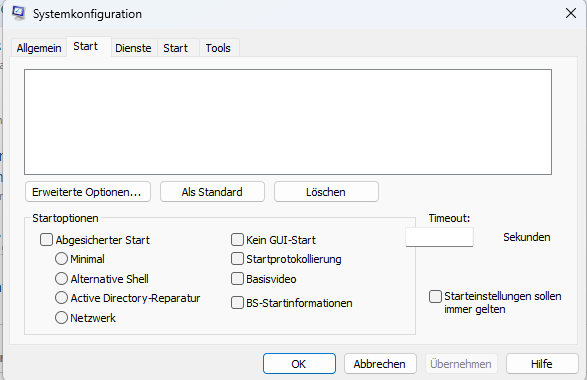Open the Dienste tab
Image resolution: width=587 pixels, height=380 pixels.
(133, 48)
